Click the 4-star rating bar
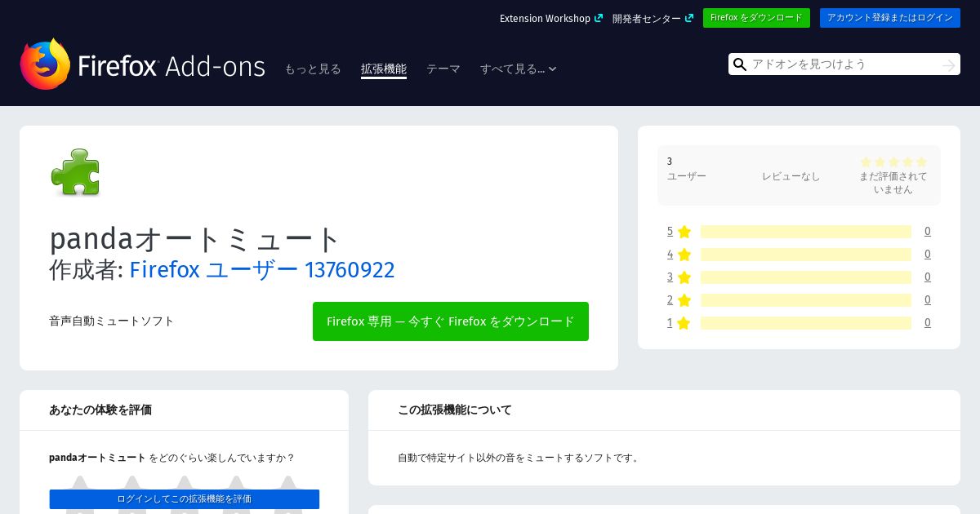 (x=806, y=255)
